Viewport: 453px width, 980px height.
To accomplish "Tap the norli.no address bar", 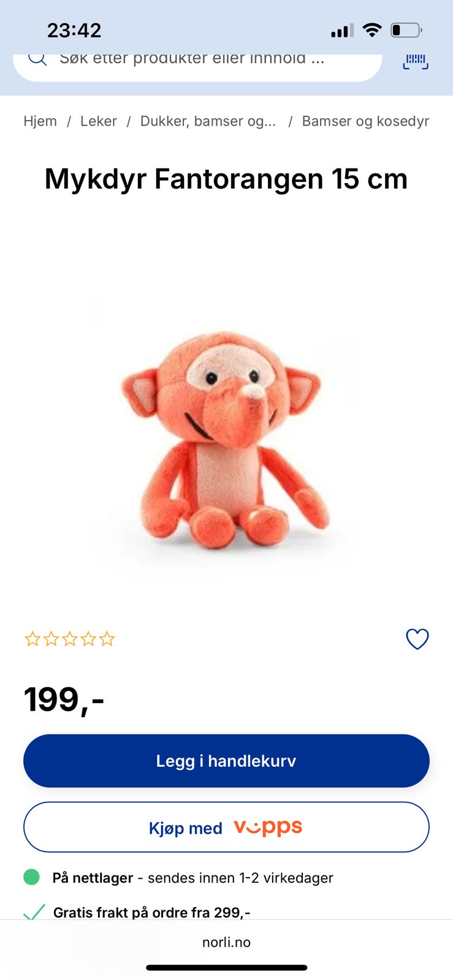I will (226, 942).
